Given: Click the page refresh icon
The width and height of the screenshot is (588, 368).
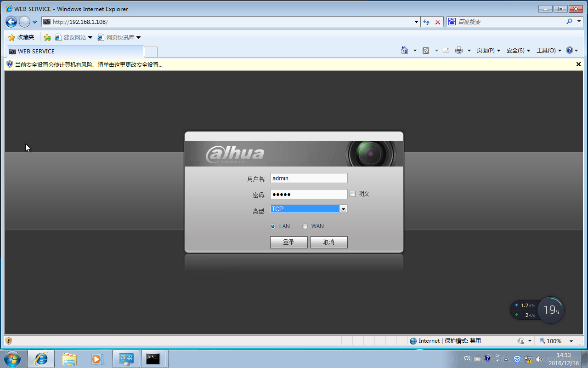Looking at the screenshot, I should pyautogui.click(x=426, y=22).
